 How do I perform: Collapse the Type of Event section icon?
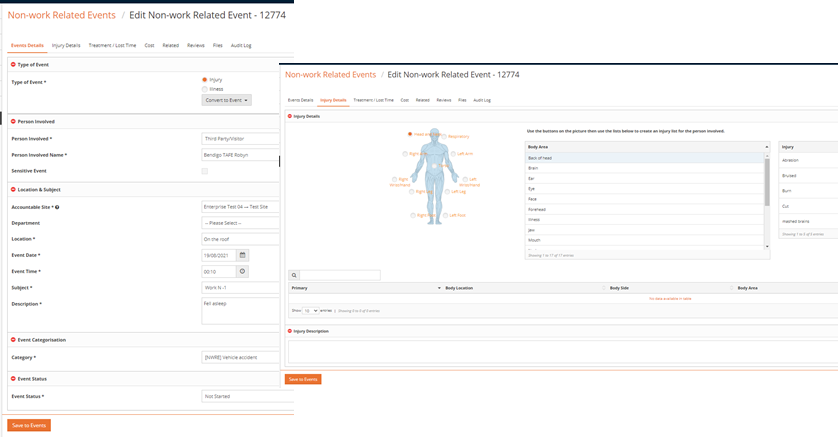pyautogui.click(x=13, y=65)
